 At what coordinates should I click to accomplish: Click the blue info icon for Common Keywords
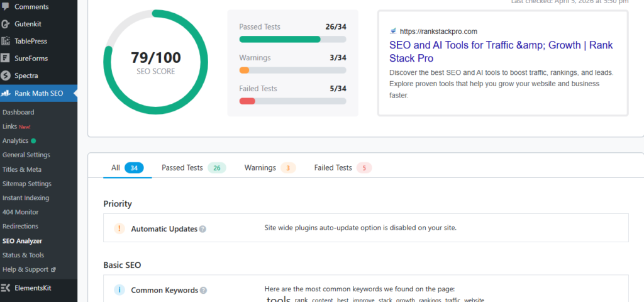pyautogui.click(x=119, y=289)
